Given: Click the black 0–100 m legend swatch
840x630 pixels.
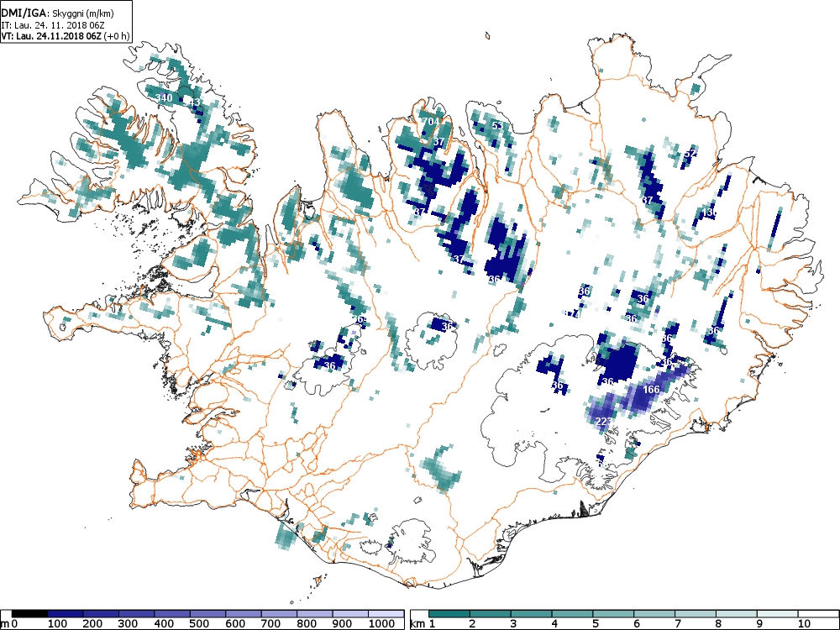Looking at the screenshot, I should [29, 614].
